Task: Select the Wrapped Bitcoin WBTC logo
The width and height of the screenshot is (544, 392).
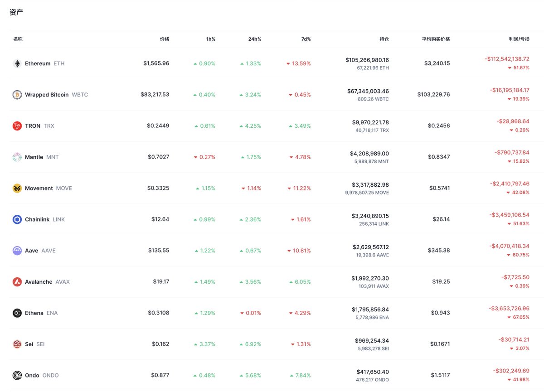Action: tap(17, 95)
